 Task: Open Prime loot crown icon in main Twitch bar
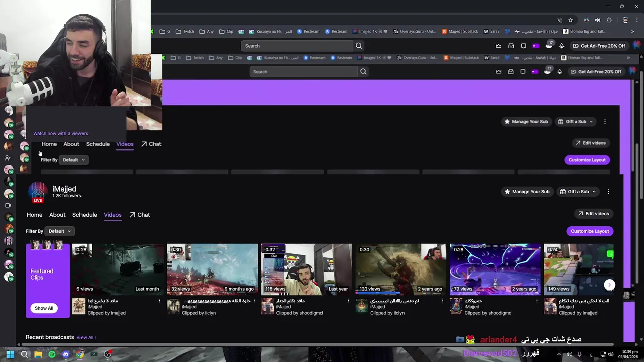tap(498, 46)
